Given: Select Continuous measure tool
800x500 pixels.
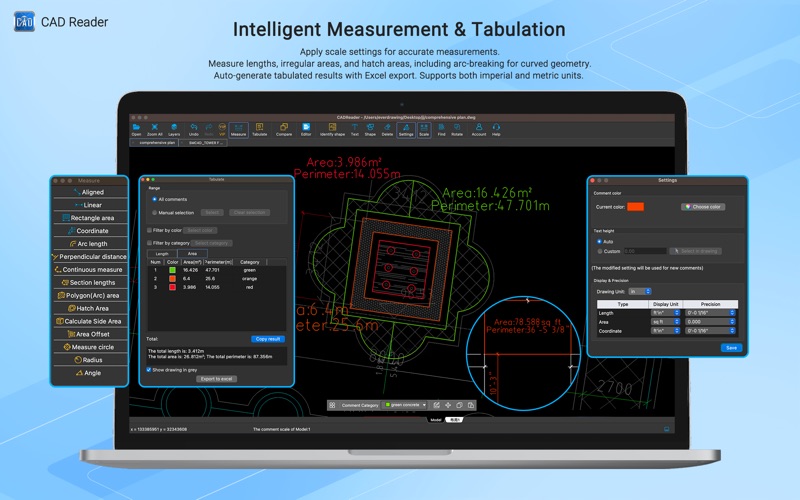Looking at the screenshot, I should pyautogui.click(x=89, y=269).
